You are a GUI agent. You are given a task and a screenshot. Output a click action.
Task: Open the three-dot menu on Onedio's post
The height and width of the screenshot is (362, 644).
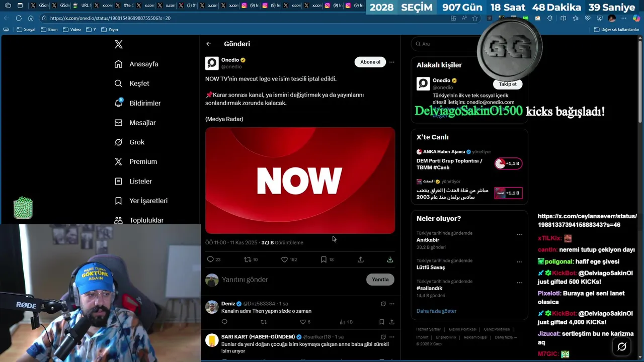(392, 62)
